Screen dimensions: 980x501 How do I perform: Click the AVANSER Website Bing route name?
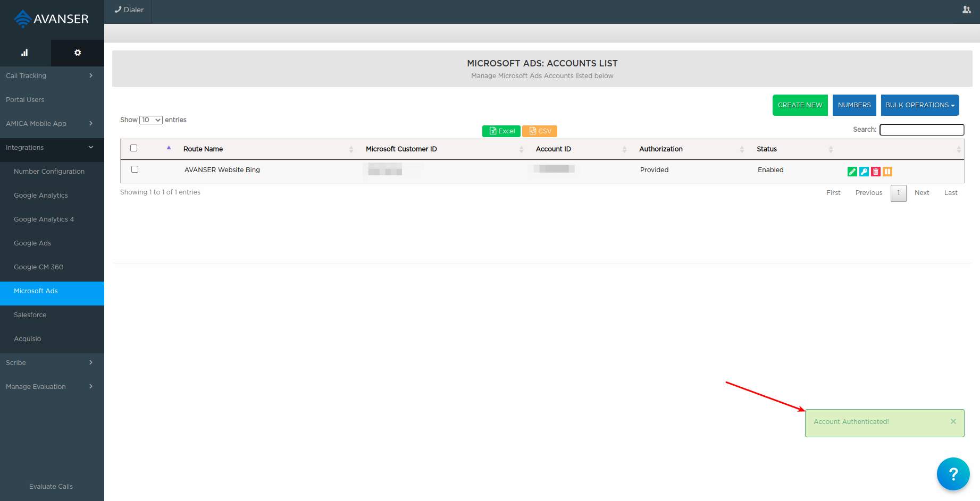(222, 170)
